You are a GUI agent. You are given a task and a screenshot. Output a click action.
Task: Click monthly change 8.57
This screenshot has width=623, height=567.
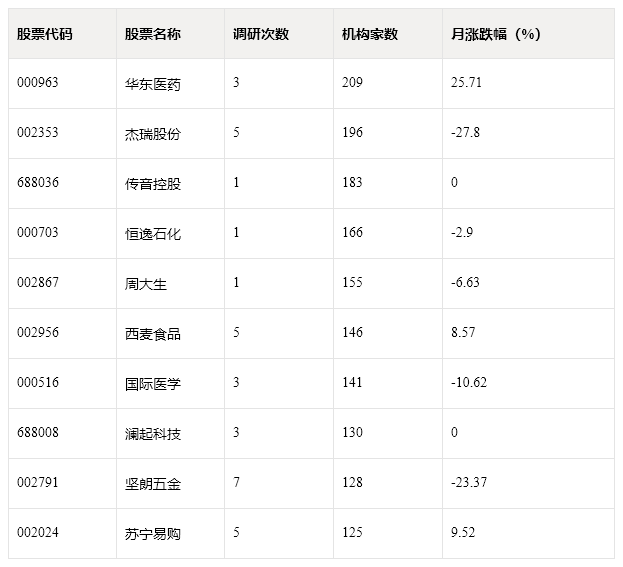tap(463, 333)
